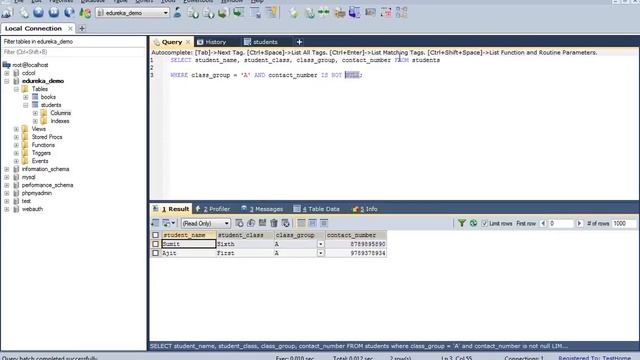Screen dimensions: 640x360
Task: Select the phpmyadmin database in tree
Action: coord(37,193)
